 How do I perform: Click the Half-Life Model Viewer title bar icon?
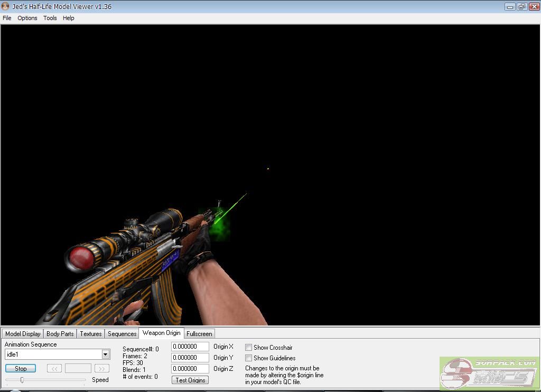(x=5, y=6)
